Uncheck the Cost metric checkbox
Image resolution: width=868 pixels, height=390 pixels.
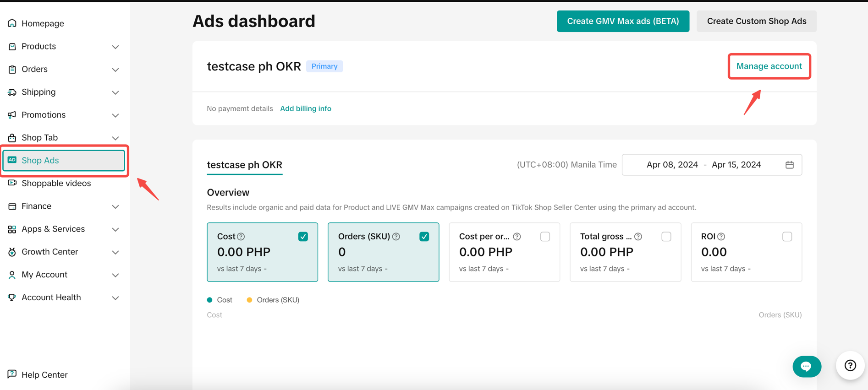(303, 237)
